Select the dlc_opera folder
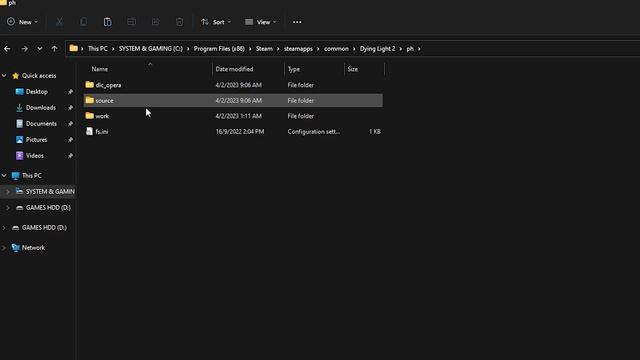The width and height of the screenshot is (640, 360). point(233,85)
